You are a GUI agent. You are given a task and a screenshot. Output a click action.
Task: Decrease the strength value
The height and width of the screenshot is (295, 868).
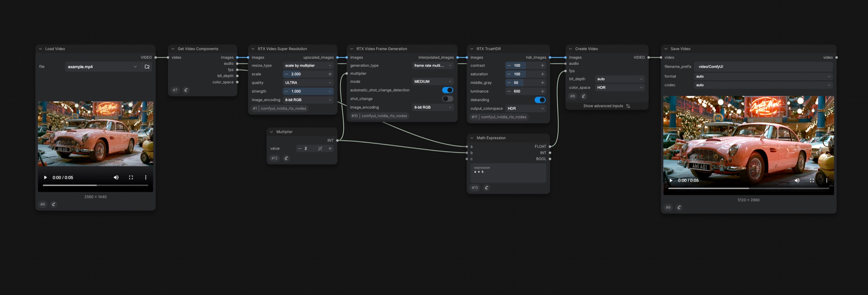pyautogui.click(x=286, y=91)
